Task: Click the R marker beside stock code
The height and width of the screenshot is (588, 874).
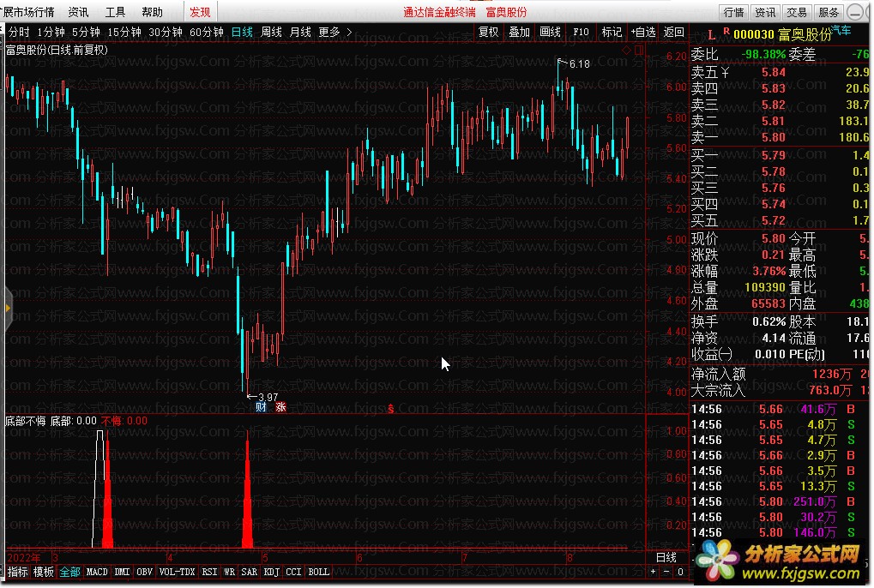Action: click(x=726, y=31)
